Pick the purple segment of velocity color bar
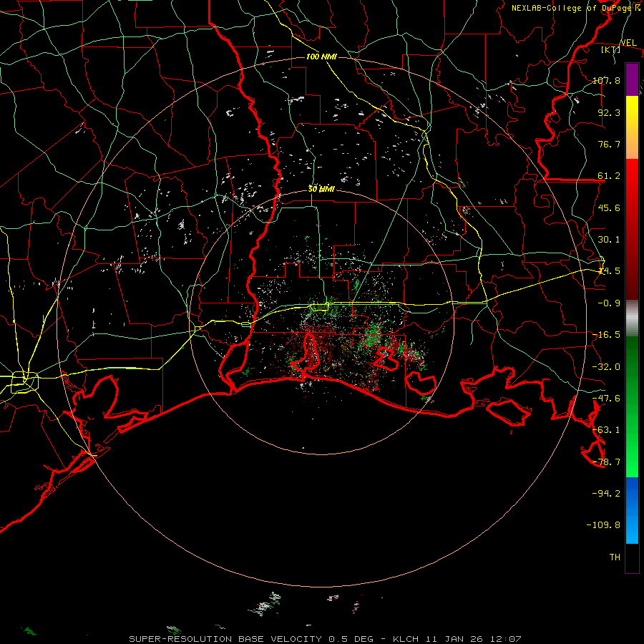Viewport: 644px width, 644px height. (x=632, y=79)
